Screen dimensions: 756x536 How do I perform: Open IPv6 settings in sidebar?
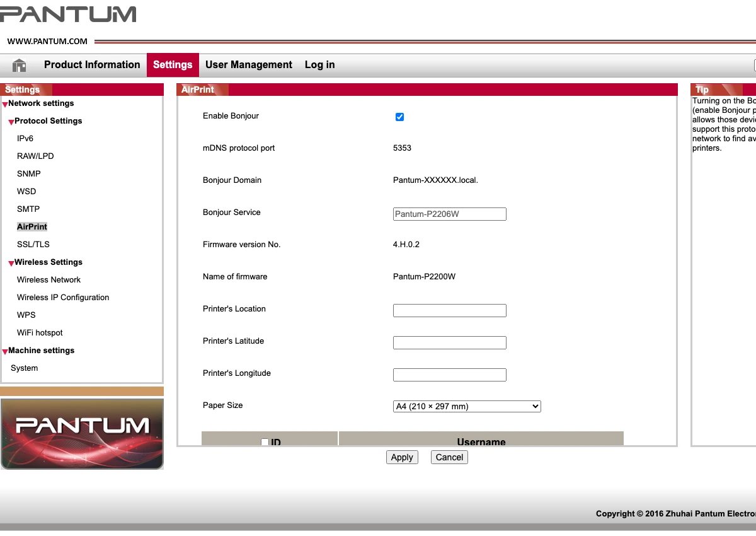[25, 138]
